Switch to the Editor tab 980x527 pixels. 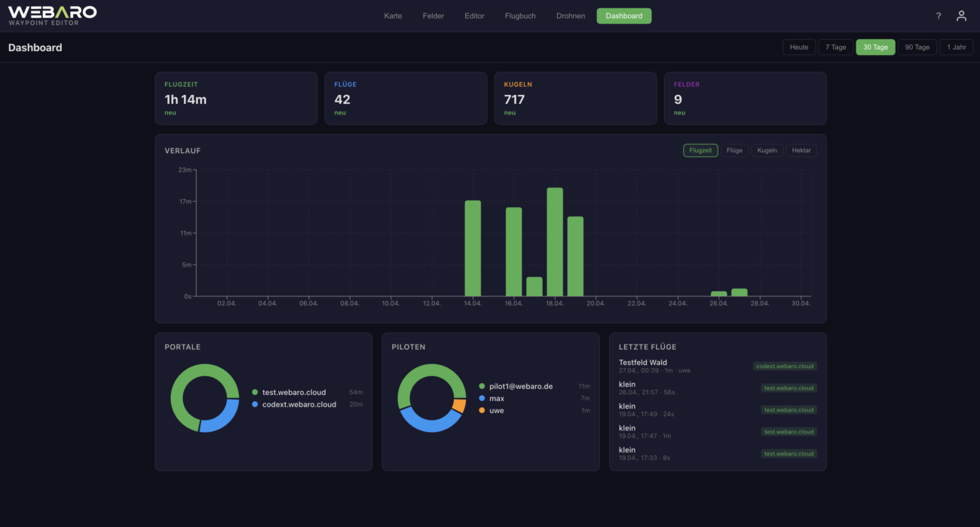point(474,16)
